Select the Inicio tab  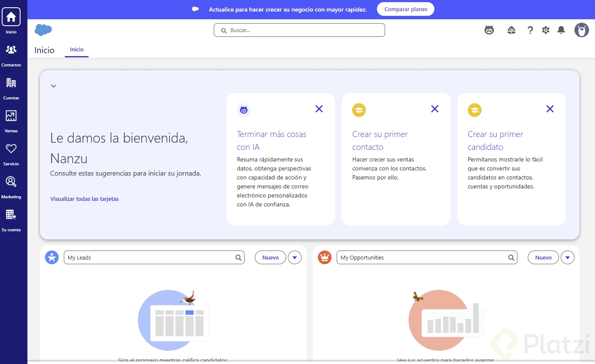pyautogui.click(x=77, y=50)
